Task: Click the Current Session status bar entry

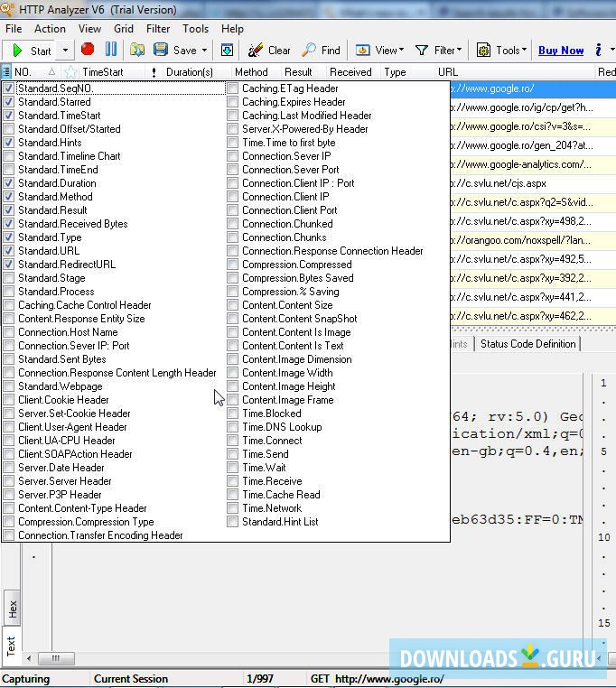Action: [131, 679]
